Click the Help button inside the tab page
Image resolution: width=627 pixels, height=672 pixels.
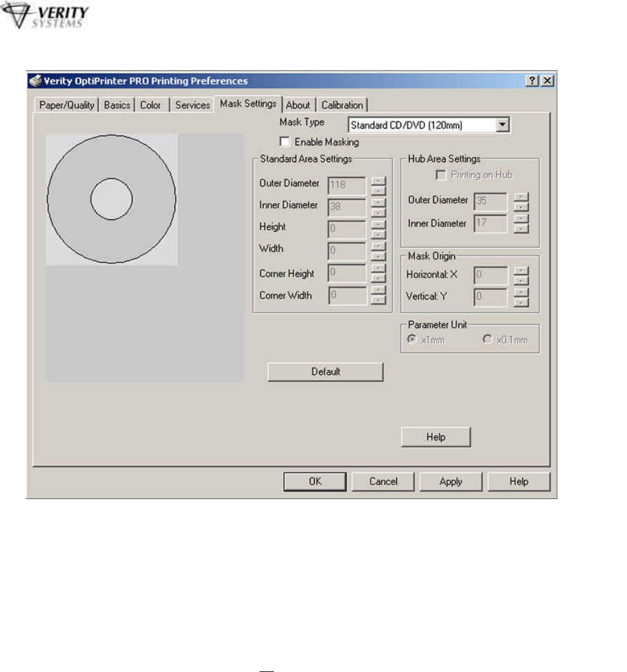click(436, 437)
